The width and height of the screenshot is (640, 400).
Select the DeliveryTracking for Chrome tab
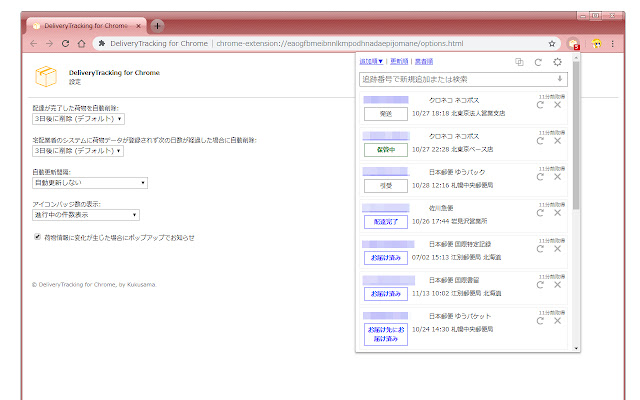(86, 26)
